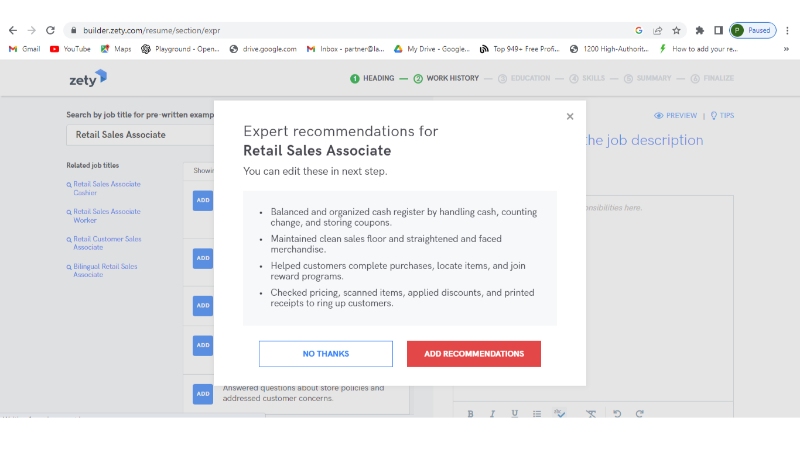This screenshot has height=449, width=800.
Task: Open the Tips lightbulb link
Action: 722,116
